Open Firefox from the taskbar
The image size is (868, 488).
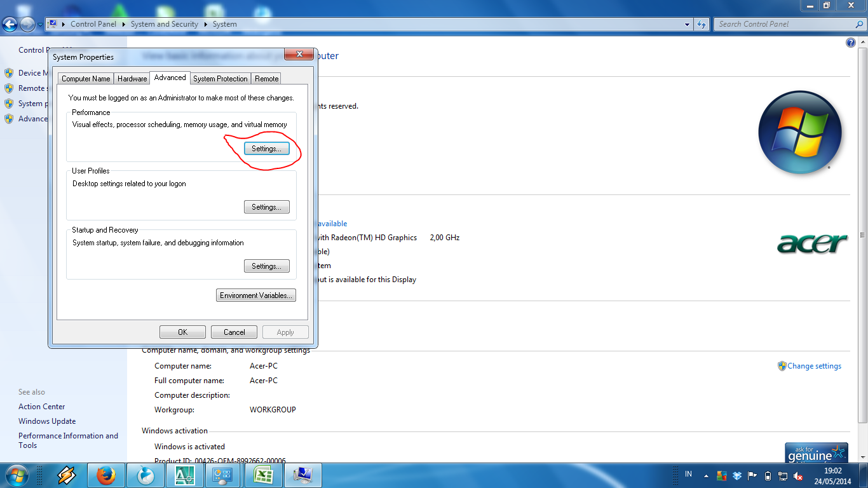pyautogui.click(x=106, y=475)
